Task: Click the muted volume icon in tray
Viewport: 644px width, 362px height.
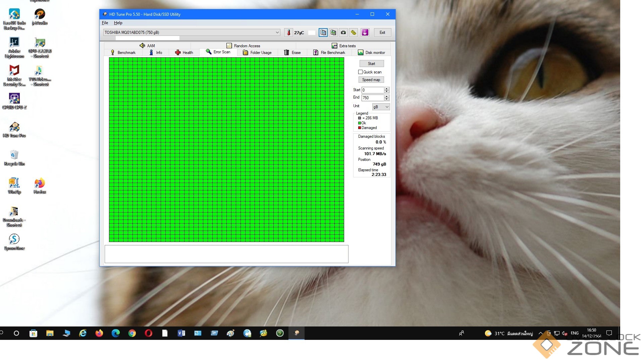Action: pyautogui.click(x=565, y=333)
